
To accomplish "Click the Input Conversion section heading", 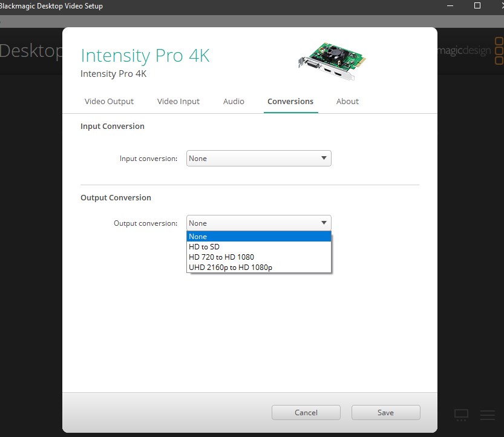I will [112, 126].
